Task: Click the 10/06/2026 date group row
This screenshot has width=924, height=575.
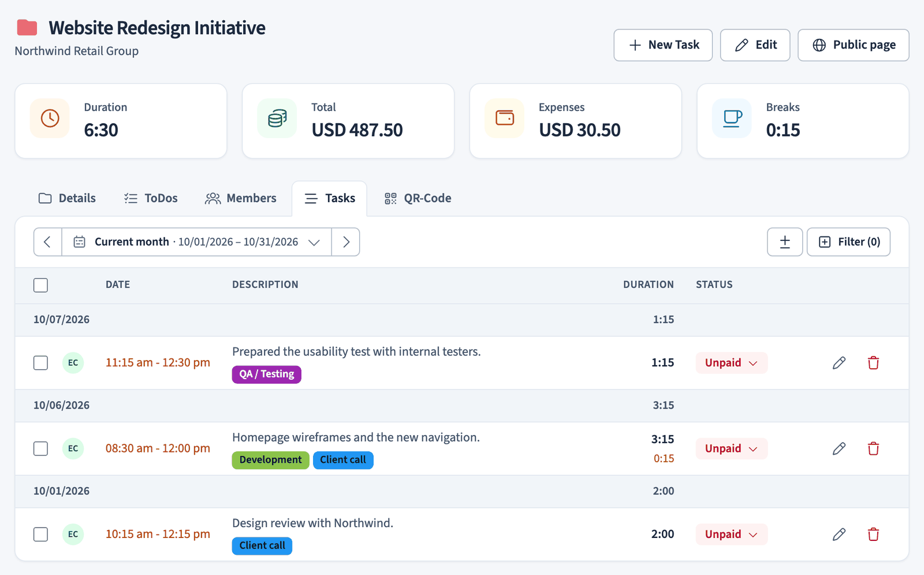Action: click(x=462, y=406)
